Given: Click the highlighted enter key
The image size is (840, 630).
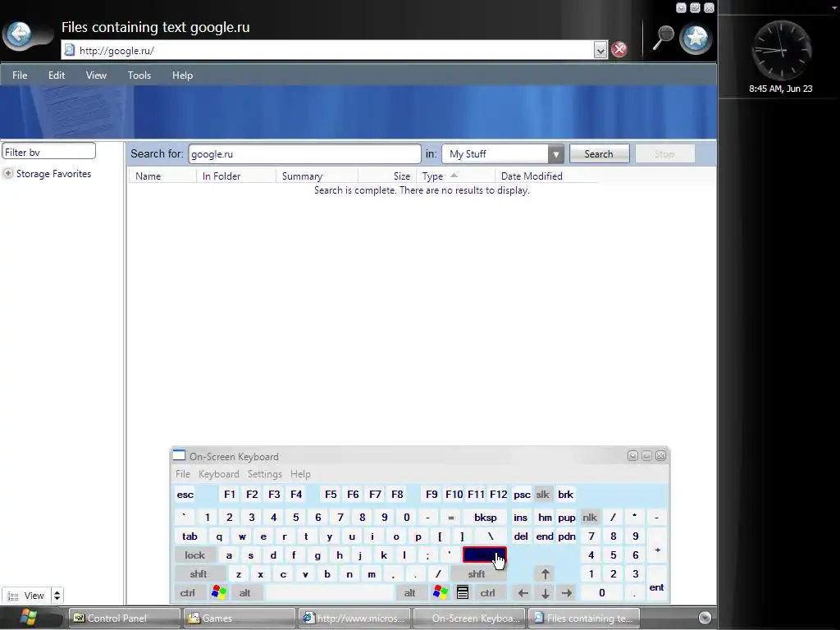Looking at the screenshot, I should (484, 555).
